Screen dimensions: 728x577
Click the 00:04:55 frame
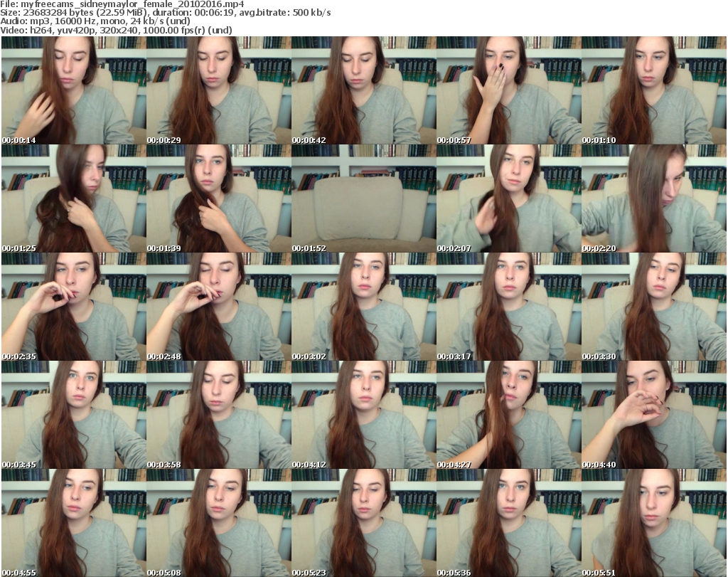point(74,523)
